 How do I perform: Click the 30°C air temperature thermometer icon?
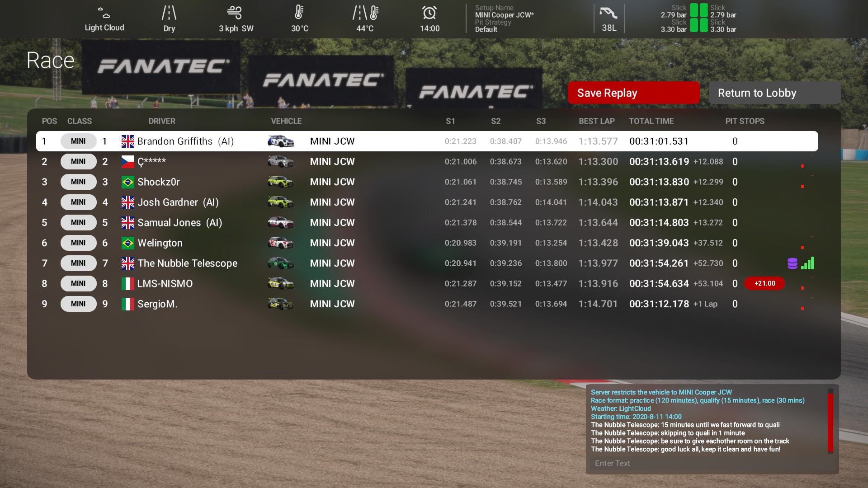299,12
